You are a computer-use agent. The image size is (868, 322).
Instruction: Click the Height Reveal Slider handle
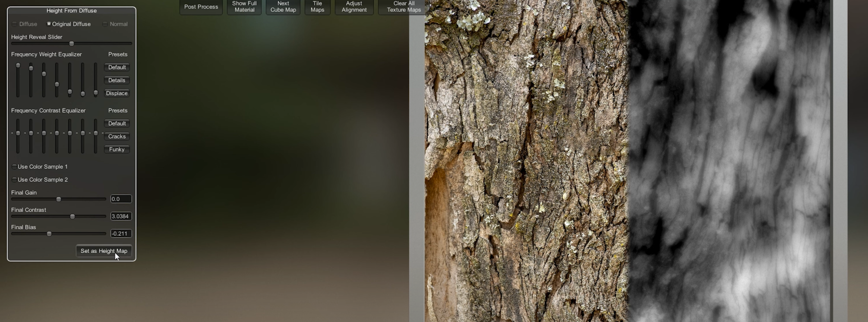[72, 44]
